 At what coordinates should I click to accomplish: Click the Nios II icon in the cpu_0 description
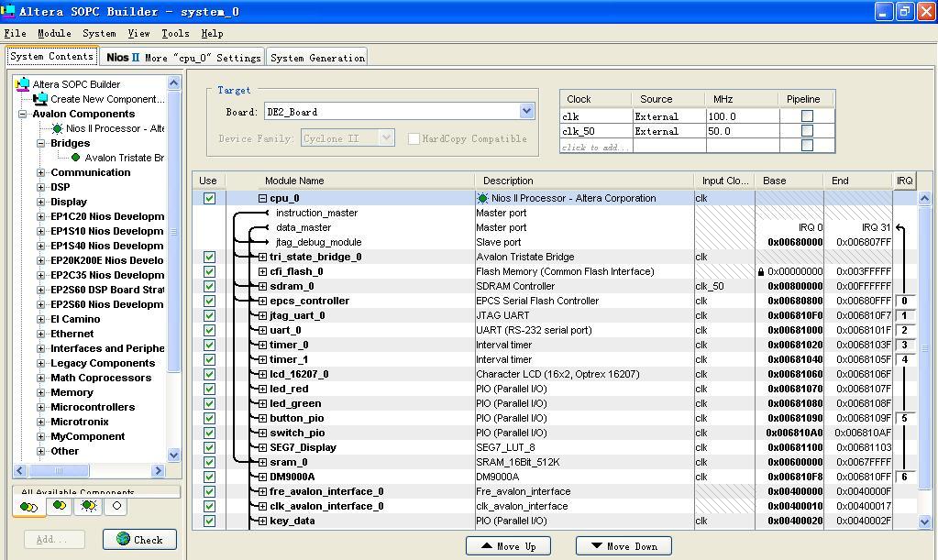483,198
